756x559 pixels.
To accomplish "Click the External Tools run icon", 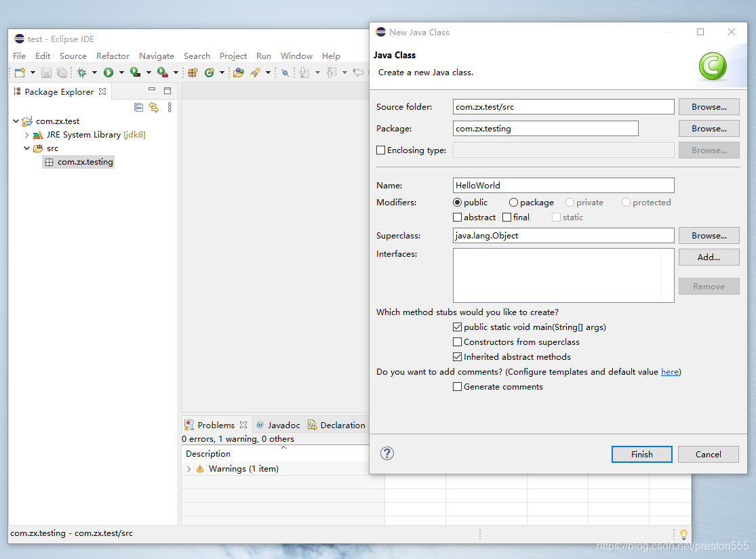I will coord(163,73).
